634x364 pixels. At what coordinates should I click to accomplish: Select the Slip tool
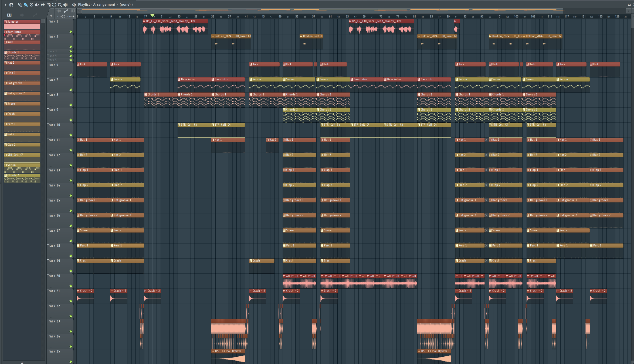[x=43, y=5]
